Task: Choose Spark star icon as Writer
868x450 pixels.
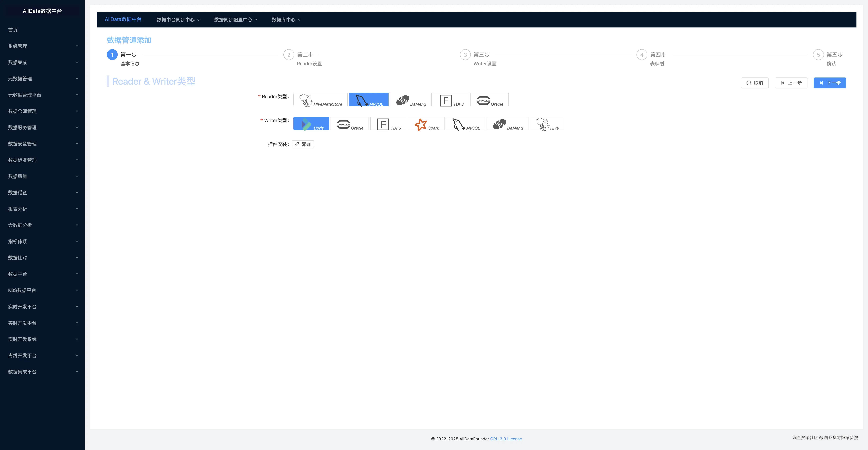Action: click(x=421, y=124)
